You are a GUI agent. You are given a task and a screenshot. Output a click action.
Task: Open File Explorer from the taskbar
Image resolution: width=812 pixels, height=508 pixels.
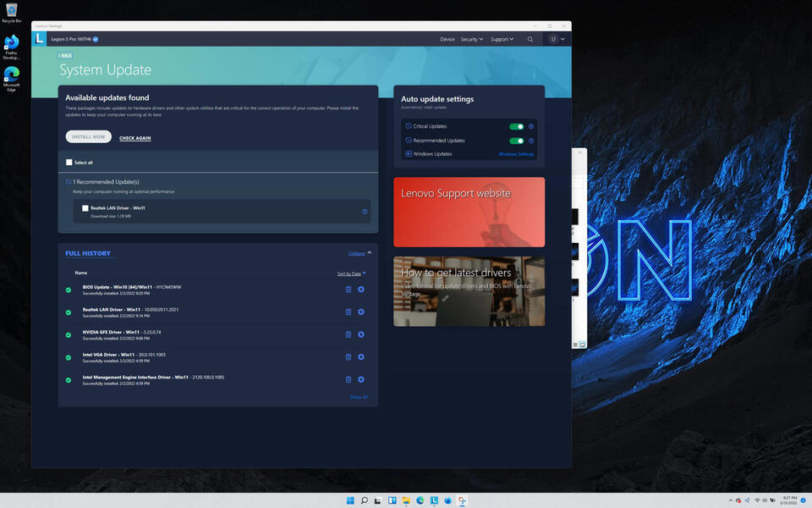tap(406, 500)
